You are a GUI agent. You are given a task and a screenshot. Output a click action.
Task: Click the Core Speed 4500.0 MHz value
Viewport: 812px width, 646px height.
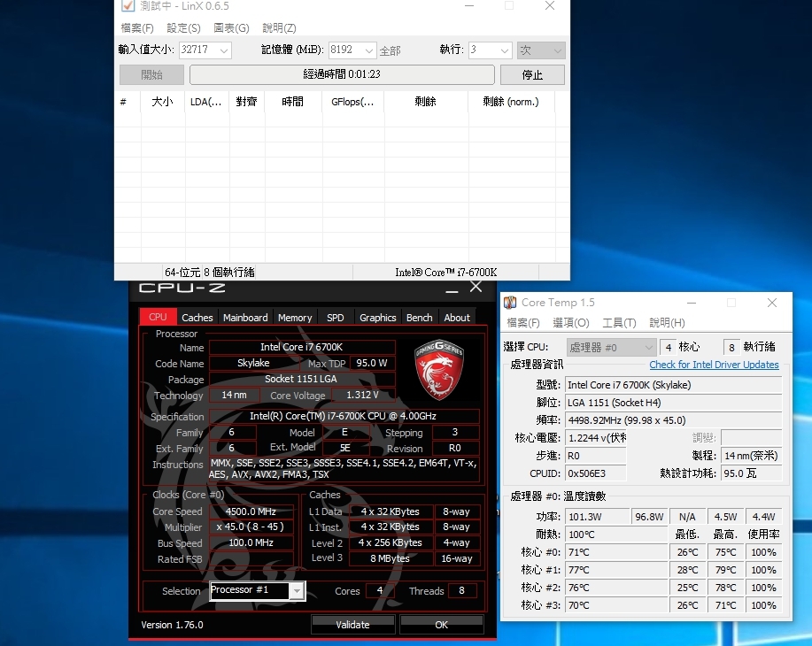pyautogui.click(x=251, y=511)
